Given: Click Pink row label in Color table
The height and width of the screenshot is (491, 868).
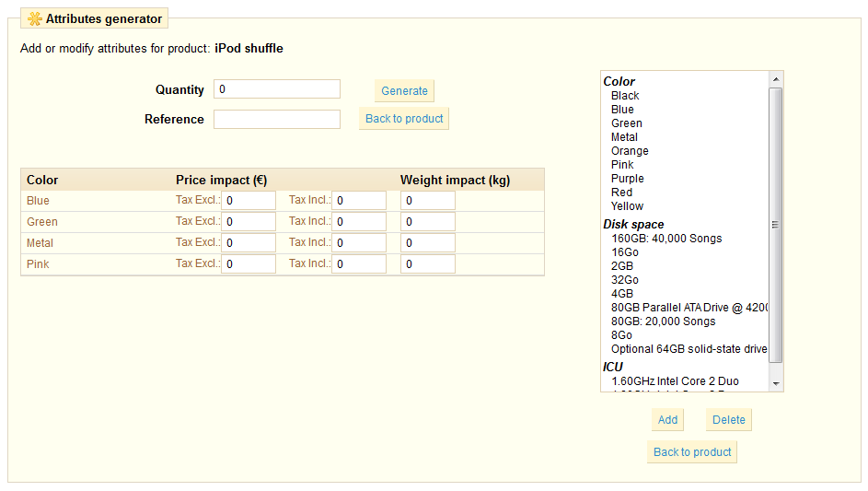Looking at the screenshot, I should (38, 263).
